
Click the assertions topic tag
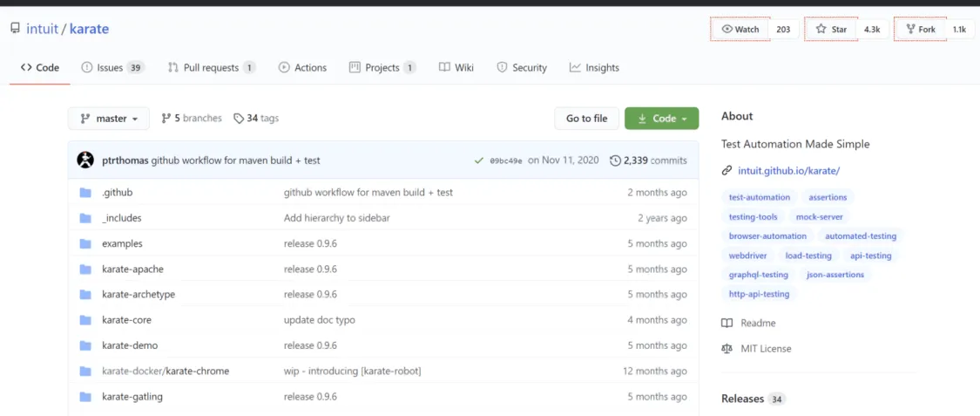coord(828,197)
